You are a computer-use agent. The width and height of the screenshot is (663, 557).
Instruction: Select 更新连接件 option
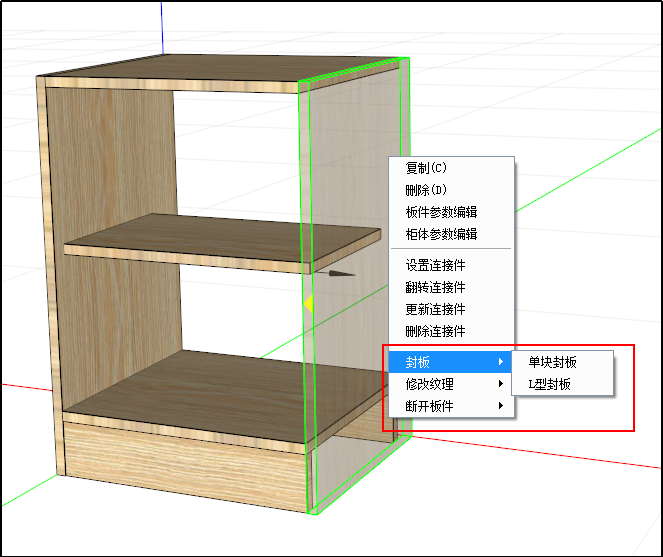[451, 309]
